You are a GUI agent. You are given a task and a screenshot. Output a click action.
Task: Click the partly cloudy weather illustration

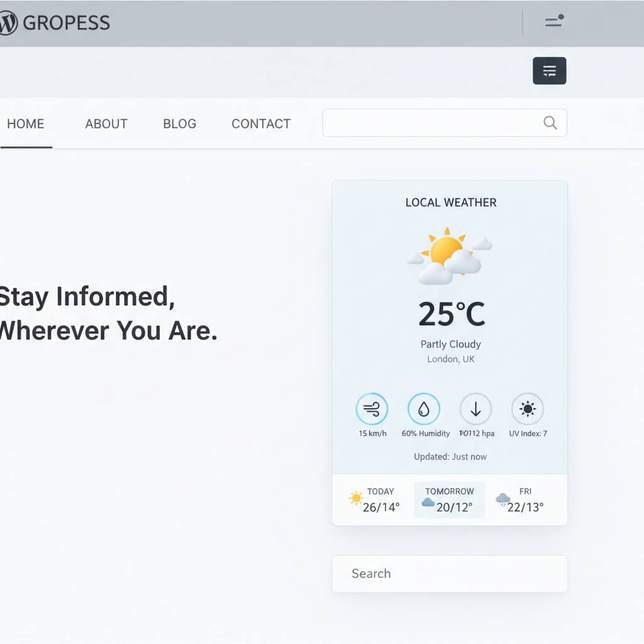point(449,255)
